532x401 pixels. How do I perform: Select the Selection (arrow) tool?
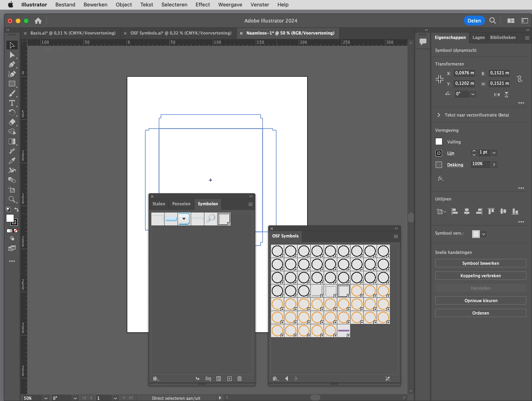point(12,45)
